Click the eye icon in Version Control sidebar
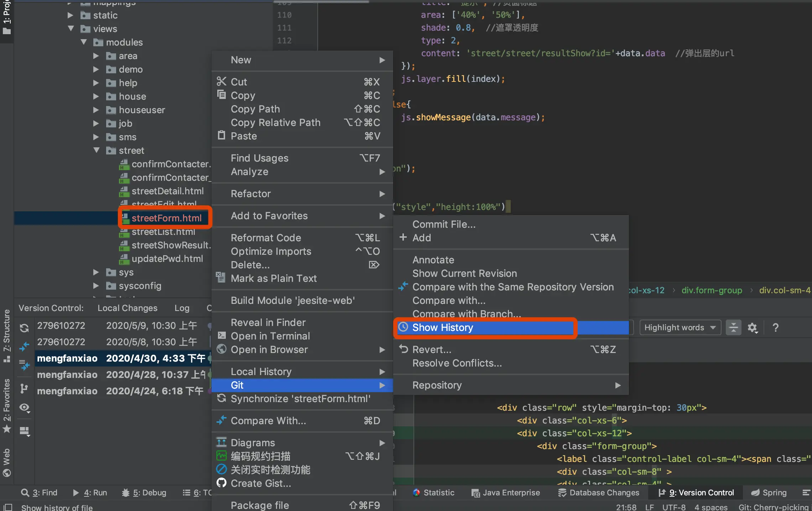This screenshot has width=812, height=511. click(24, 407)
